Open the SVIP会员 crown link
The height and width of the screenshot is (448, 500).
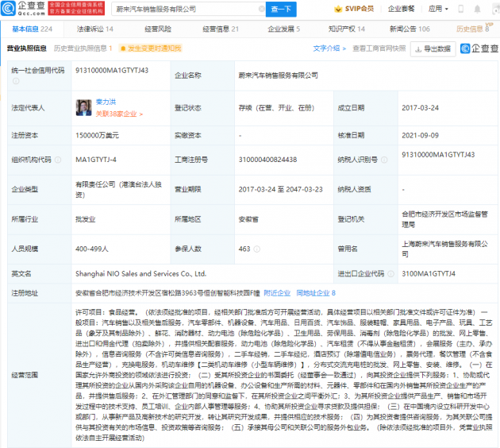354,9
